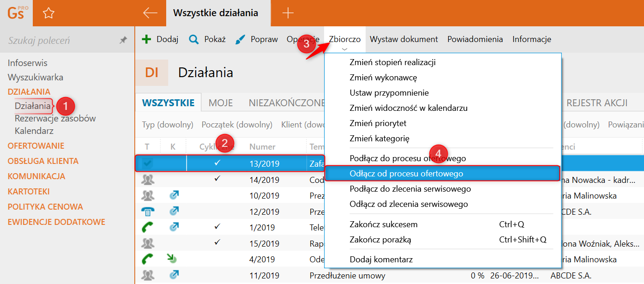The image size is (644, 284).
Task: Open the Typ (dowolny) filter dropdown
Action: click(167, 125)
